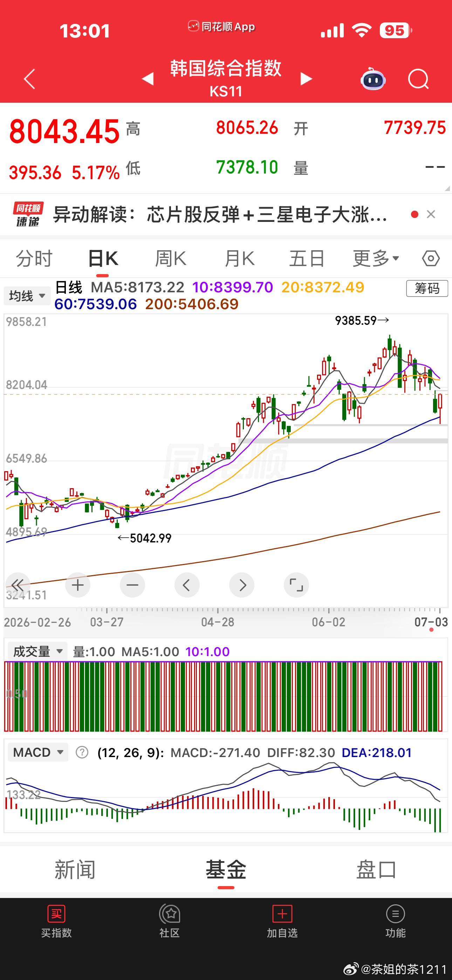452x980 pixels.
Task: Tap the MACD:-271.40 value
Action: click(215, 753)
